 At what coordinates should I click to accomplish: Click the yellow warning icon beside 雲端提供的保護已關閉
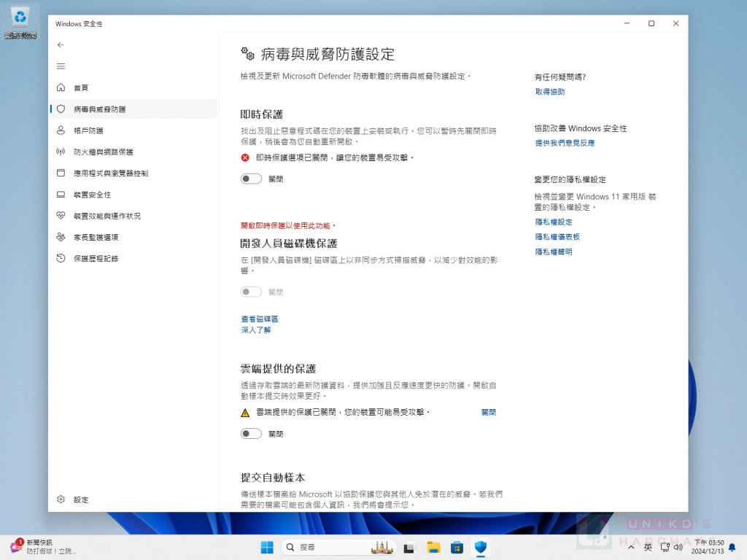tap(245, 413)
